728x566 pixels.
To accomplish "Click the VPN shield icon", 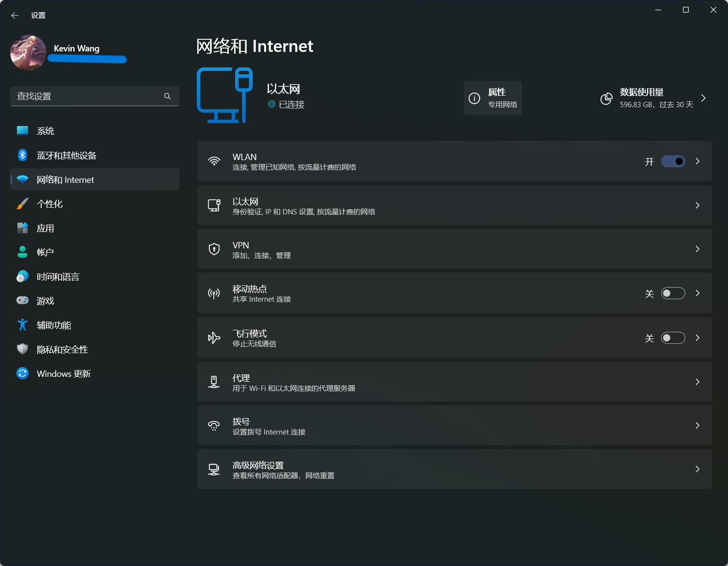I will coord(214,249).
